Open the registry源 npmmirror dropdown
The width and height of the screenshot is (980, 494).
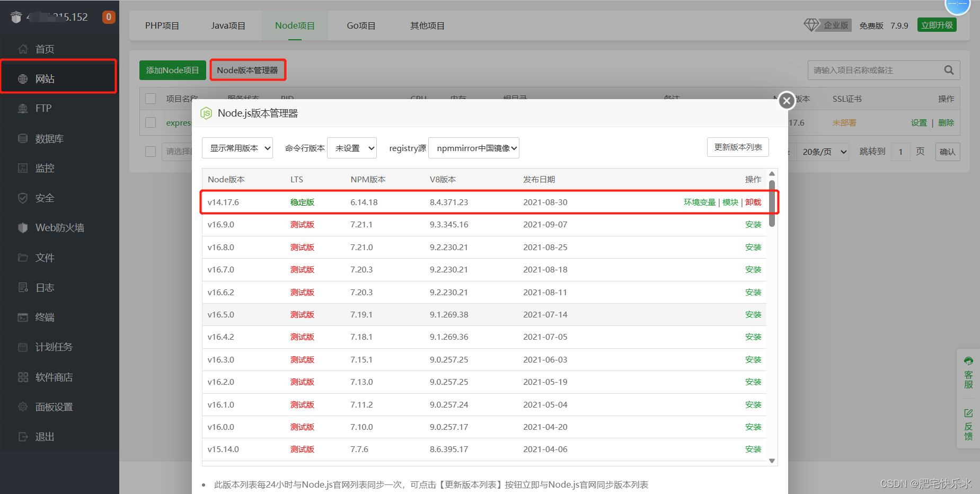pos(474,148)
